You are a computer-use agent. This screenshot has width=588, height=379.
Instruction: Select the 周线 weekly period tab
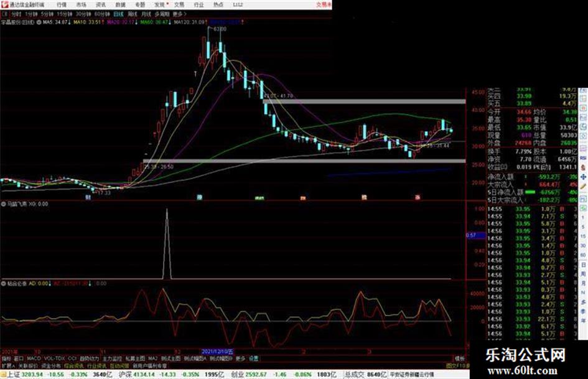(133, 14)
